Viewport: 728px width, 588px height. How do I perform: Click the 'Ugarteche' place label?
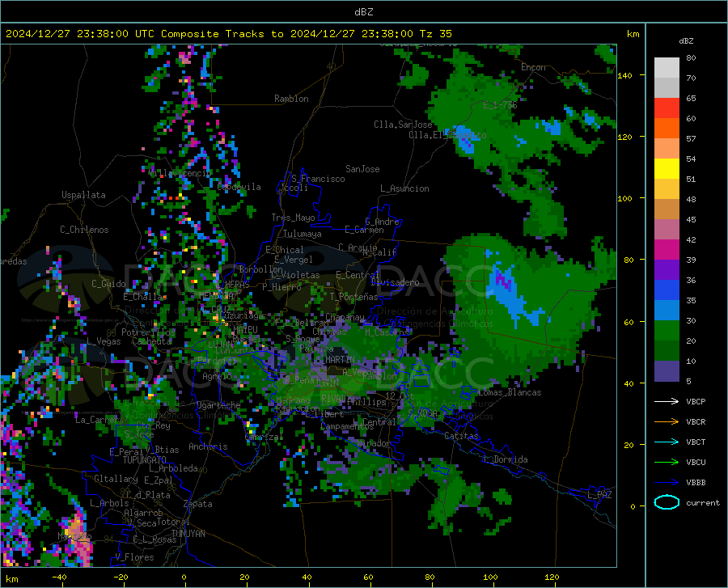(218, 404)
